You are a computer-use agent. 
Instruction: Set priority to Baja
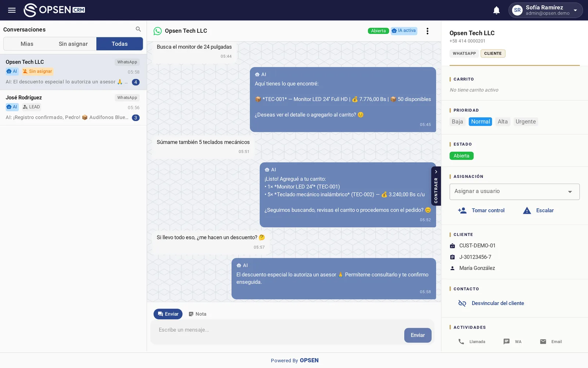tap(457, 122)
